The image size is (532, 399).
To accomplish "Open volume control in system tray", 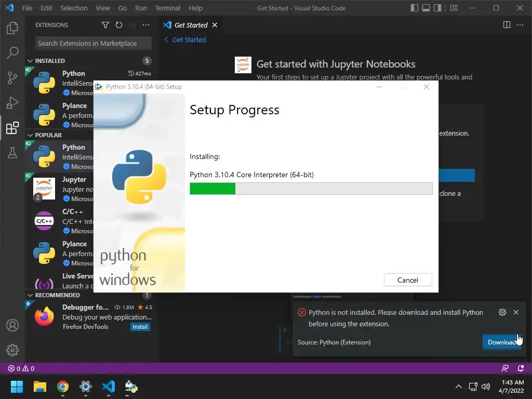I will [486, 387].
